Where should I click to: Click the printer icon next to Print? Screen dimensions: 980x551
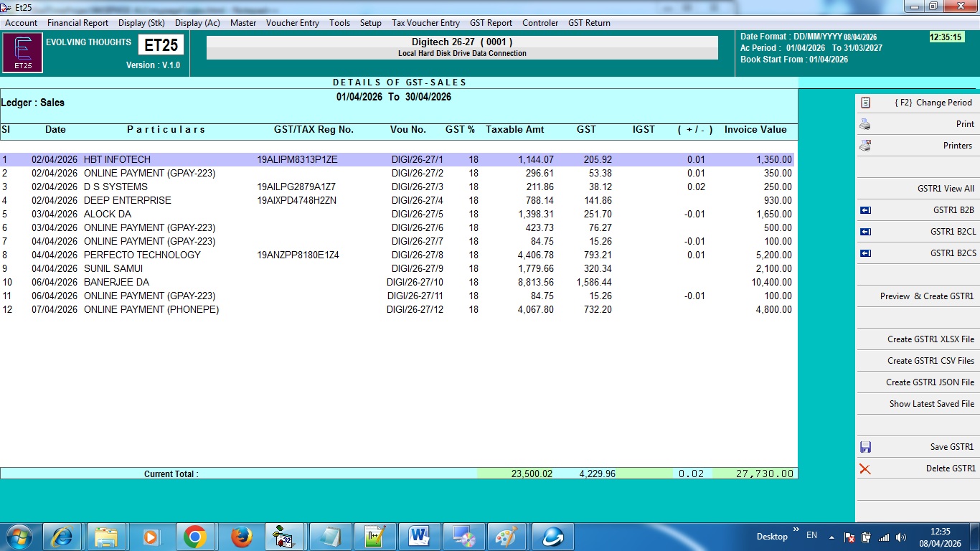pyautogui.click(x=865, y=124)
